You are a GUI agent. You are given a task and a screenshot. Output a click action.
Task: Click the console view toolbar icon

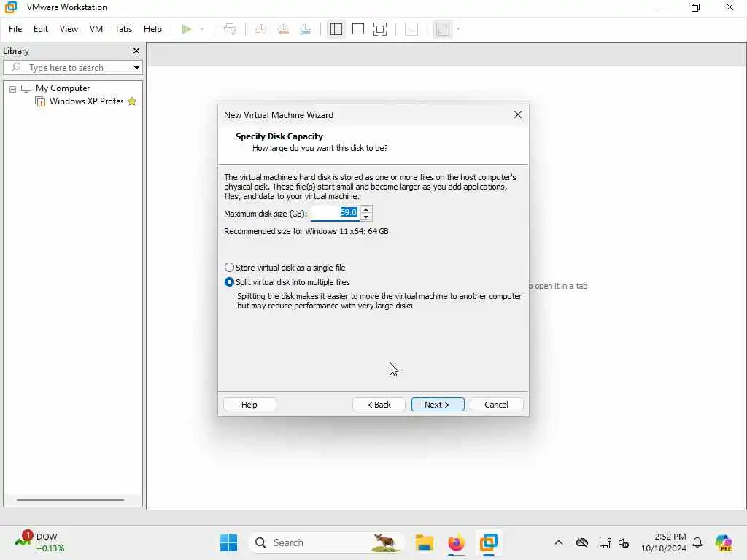[x=411, y=29]
